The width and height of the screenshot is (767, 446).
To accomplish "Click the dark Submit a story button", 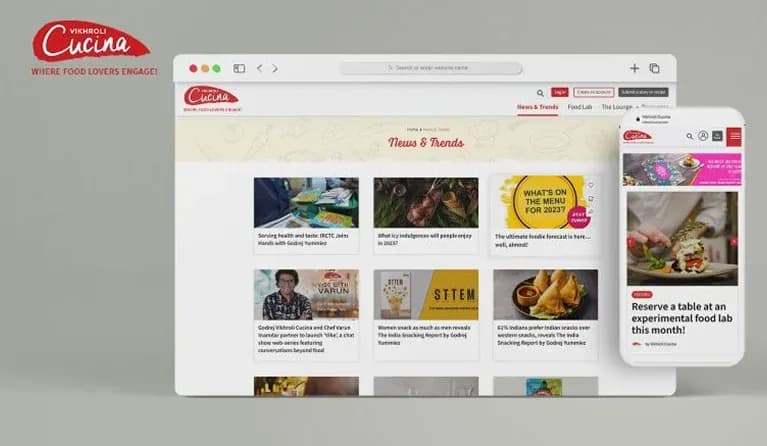I will [643, 92].
